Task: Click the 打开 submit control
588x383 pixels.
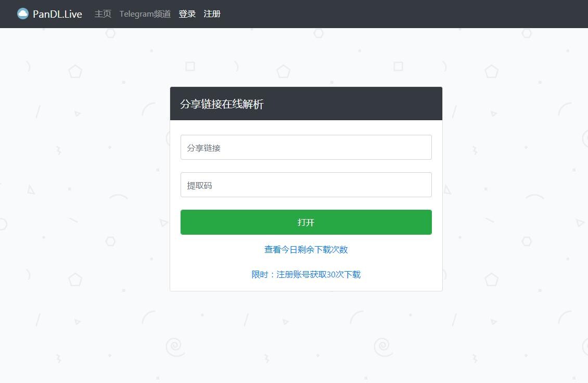Action: click(x=306, y=222)
